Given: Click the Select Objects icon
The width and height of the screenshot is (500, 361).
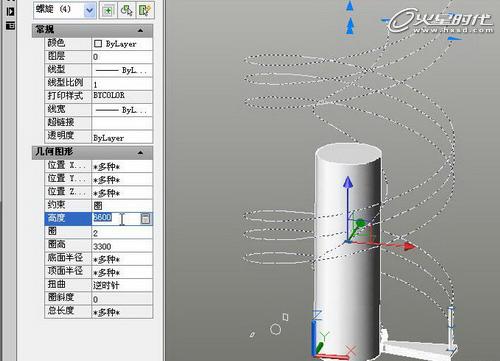Looking at the screenshot, I should click(126, 10).
